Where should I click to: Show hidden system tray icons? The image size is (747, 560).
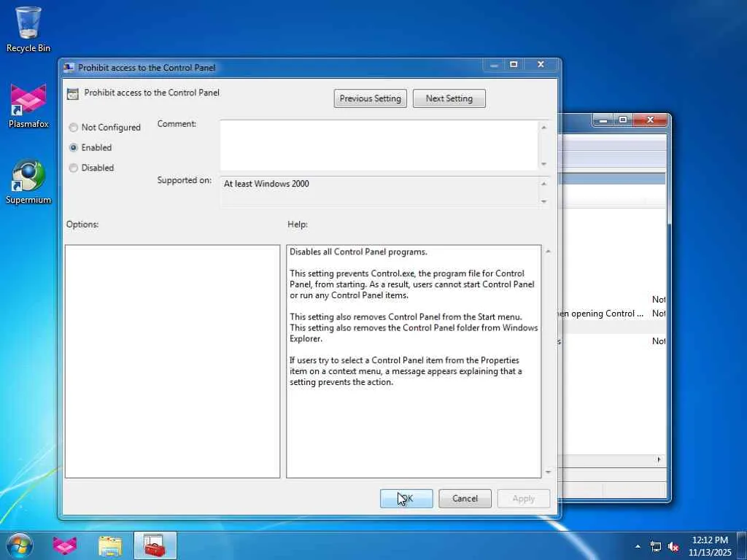coord(638,546)
